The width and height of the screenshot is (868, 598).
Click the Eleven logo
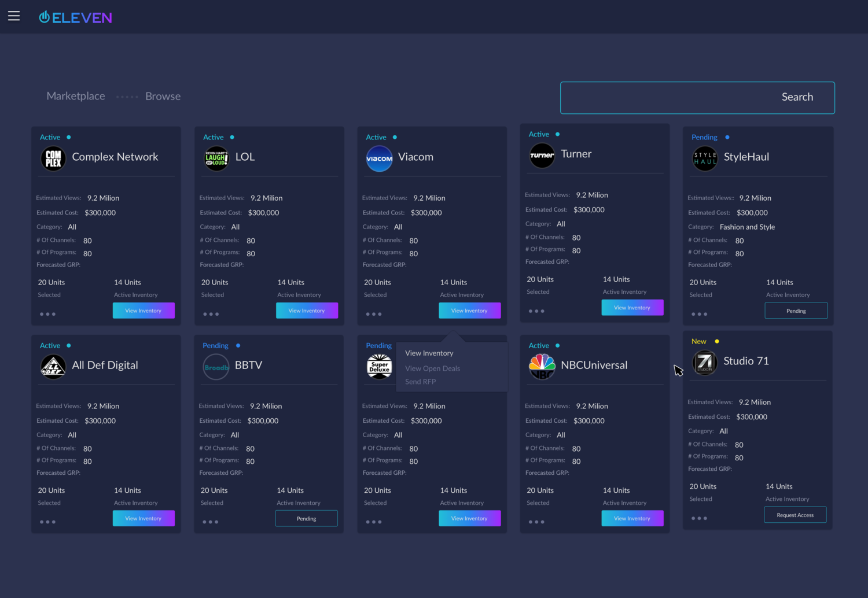[x=75, y=17]
